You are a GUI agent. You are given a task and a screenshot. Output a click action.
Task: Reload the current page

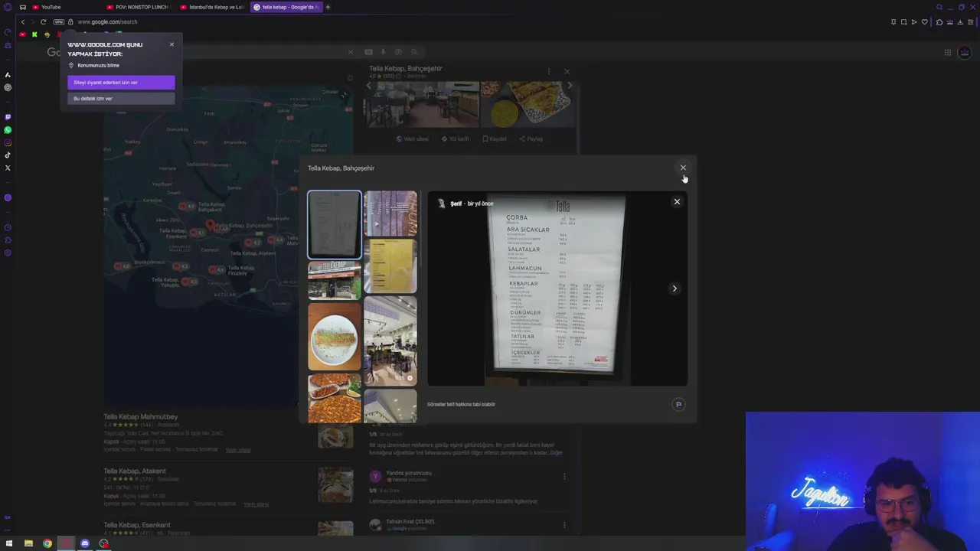point(43,21)
